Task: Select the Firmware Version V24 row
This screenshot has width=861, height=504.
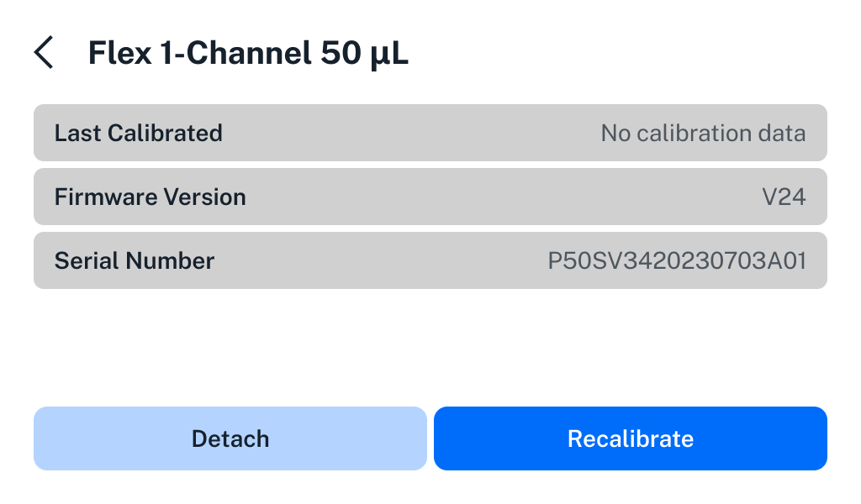Action: (430, 197)
